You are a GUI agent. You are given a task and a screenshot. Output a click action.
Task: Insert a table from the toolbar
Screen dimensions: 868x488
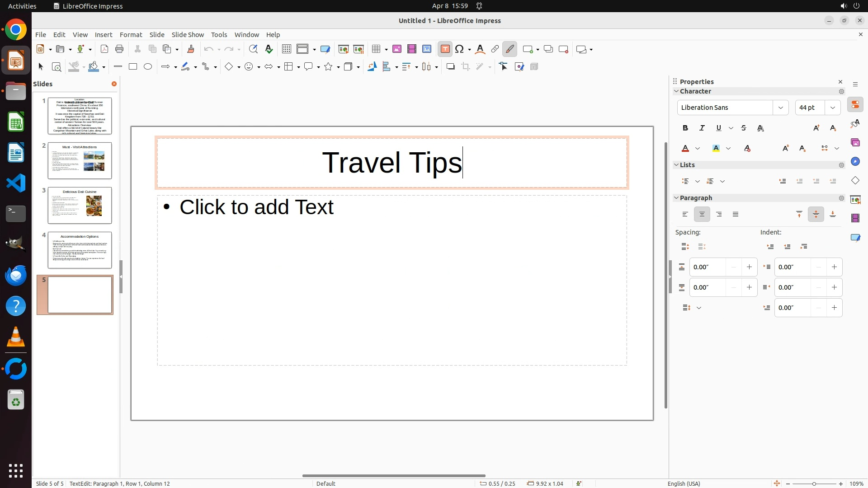(x=376, y=49)
